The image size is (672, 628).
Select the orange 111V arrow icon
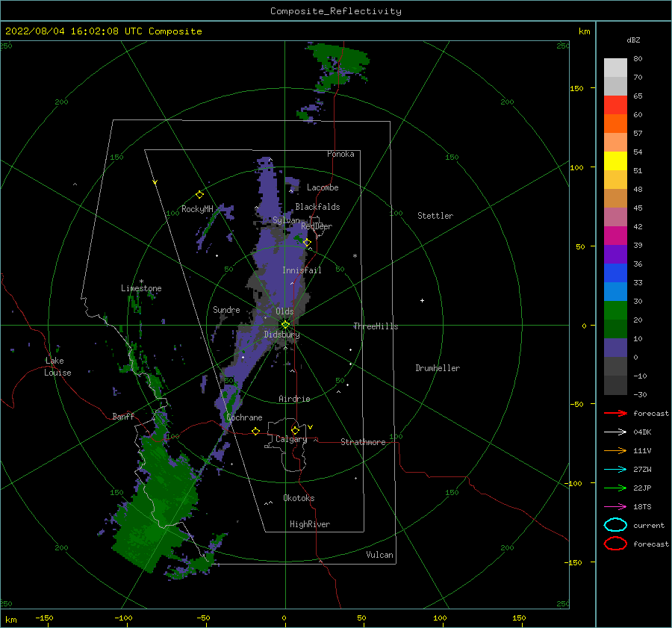(x=615, y=450)
